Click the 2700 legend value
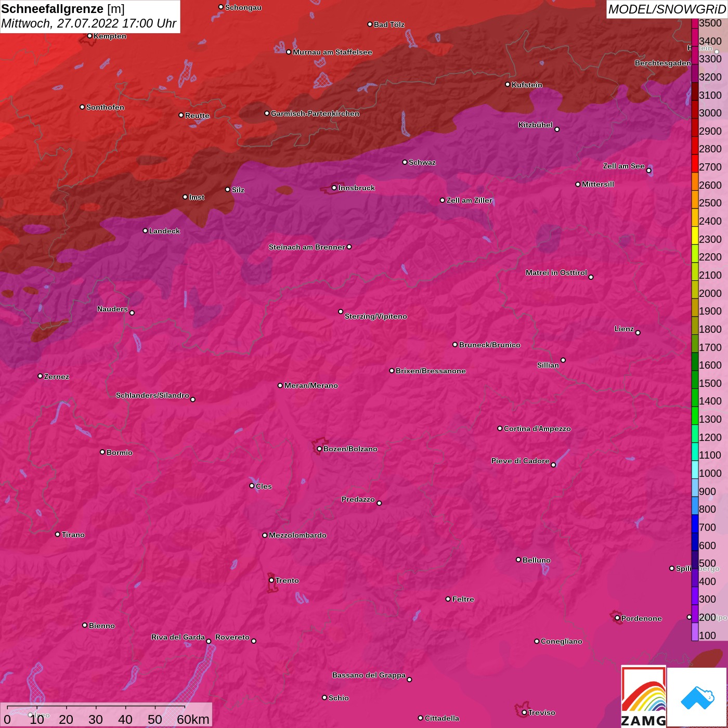 (710, 167)
